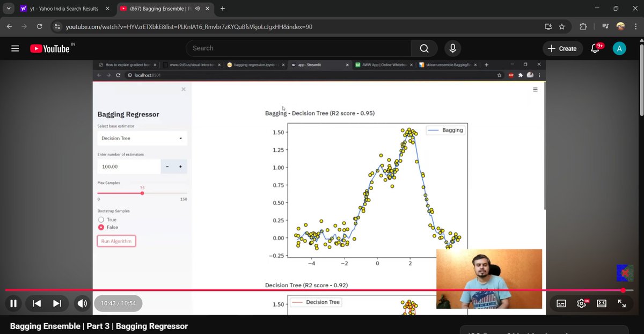Open the YouTube account avatar menu
This screenshot has width=644, height=334.
click(619, 48)
